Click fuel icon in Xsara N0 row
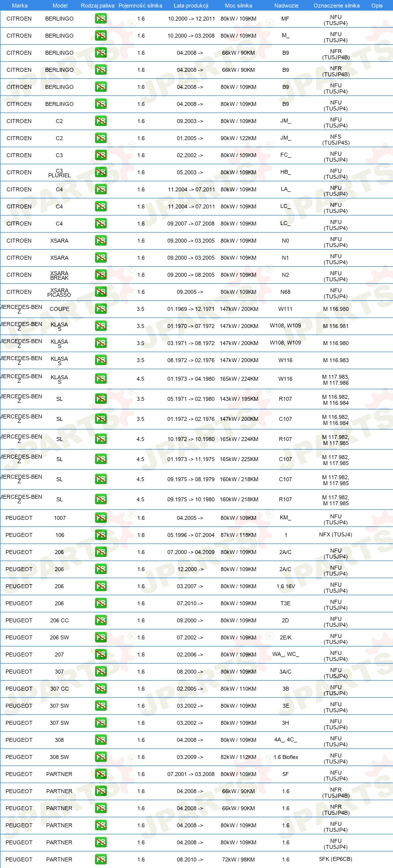Viewport: 393px width, 868px height. (x=101, y=241)
